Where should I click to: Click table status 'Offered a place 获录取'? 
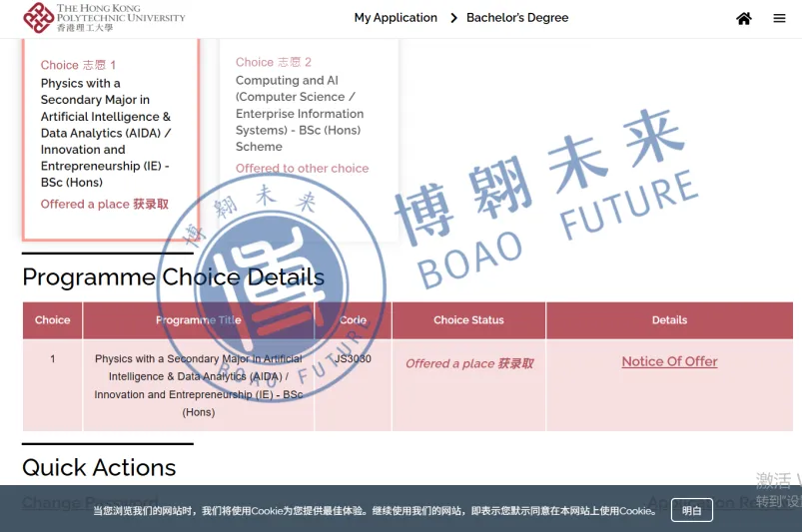469,363
